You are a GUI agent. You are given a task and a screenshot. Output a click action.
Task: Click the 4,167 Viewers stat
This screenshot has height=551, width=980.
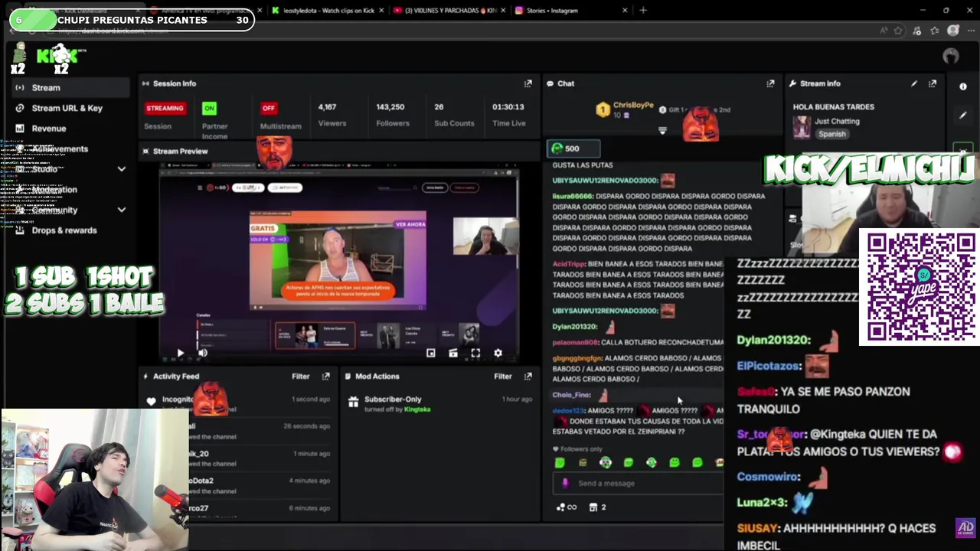[332, 114]
